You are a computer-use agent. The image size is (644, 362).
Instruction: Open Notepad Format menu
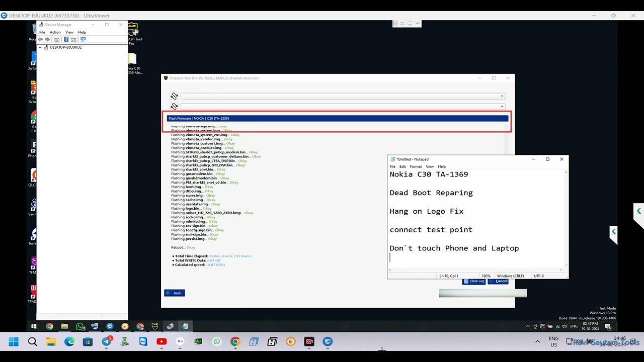coord(416,166)
